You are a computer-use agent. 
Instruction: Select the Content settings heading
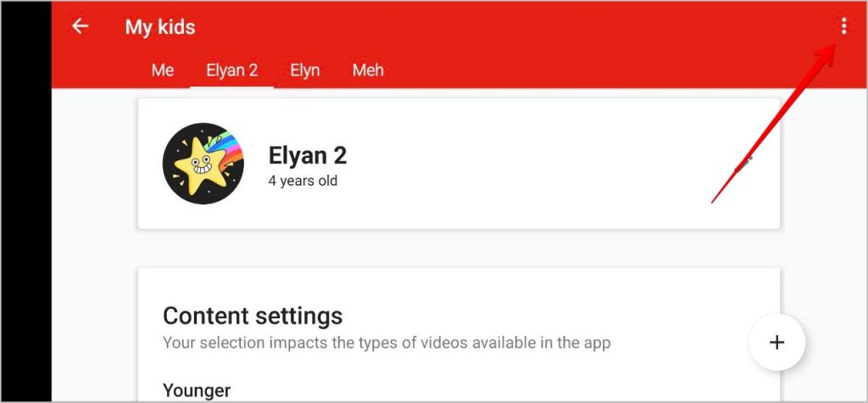tap(253, 316)
